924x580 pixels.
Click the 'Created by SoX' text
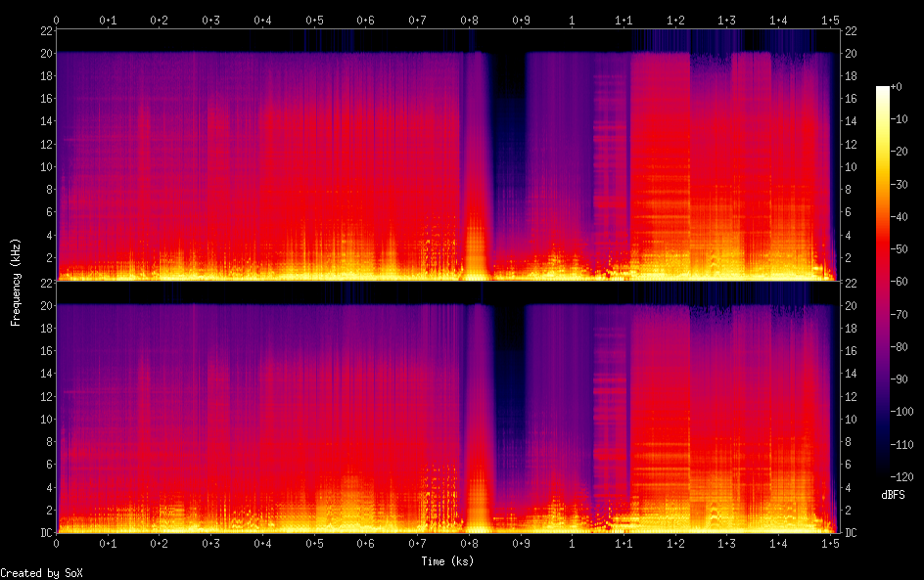(41, 572)
